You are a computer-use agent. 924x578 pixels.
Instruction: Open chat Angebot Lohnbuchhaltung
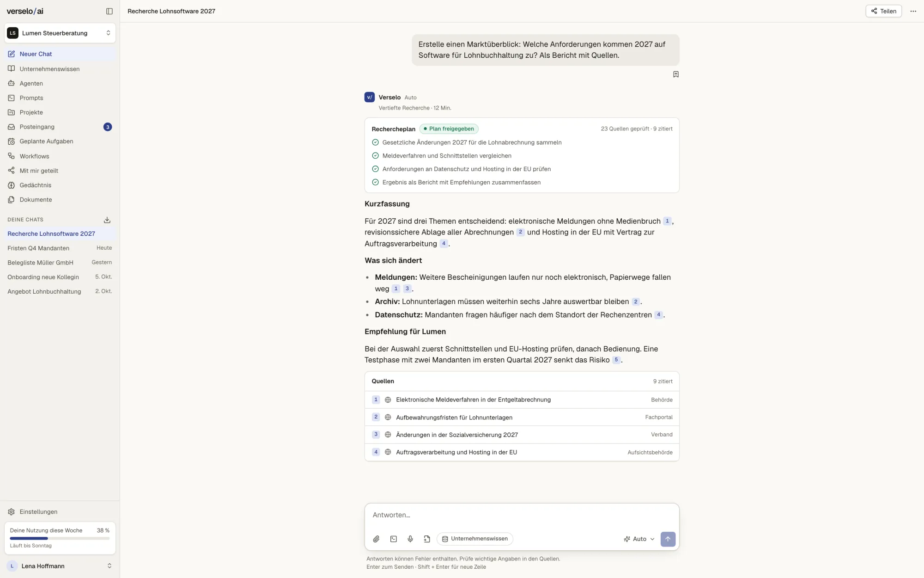(x=60, y=291)
